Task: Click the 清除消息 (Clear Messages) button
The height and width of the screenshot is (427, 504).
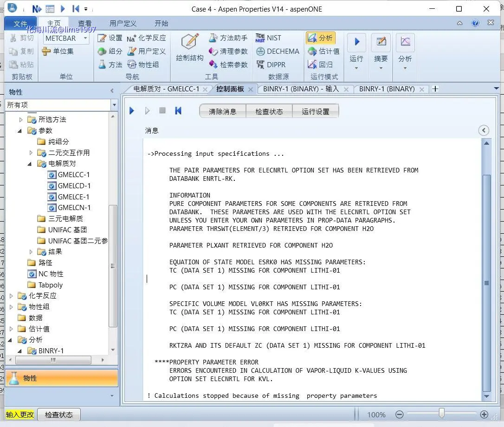Action: (222, 111)
